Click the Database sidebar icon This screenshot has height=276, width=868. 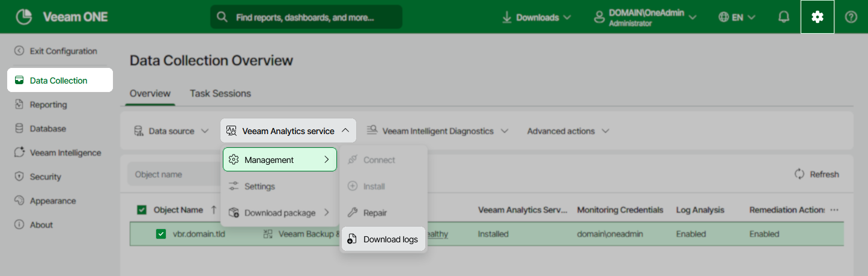click(19, 129)
